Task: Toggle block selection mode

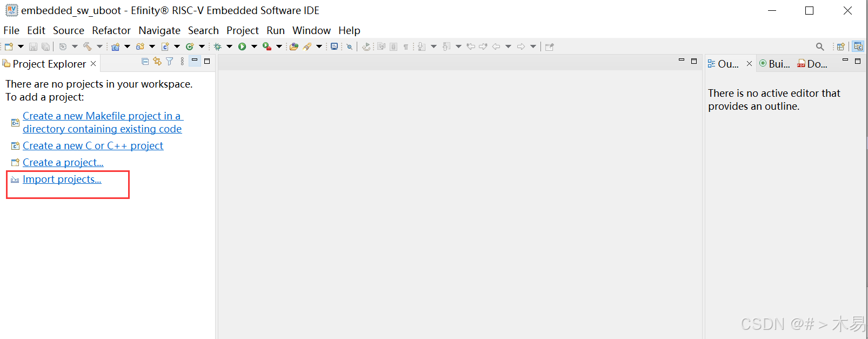Action: [x=393, y=46]
